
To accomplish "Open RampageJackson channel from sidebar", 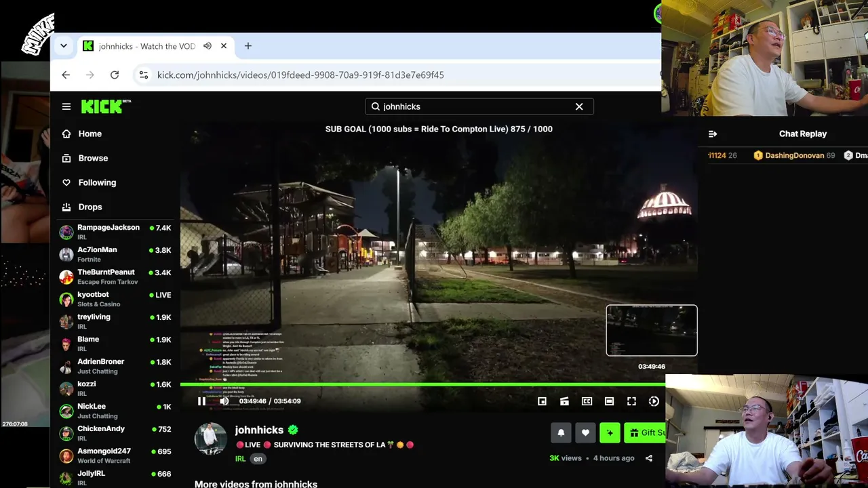I will click(x=115, y=232).
